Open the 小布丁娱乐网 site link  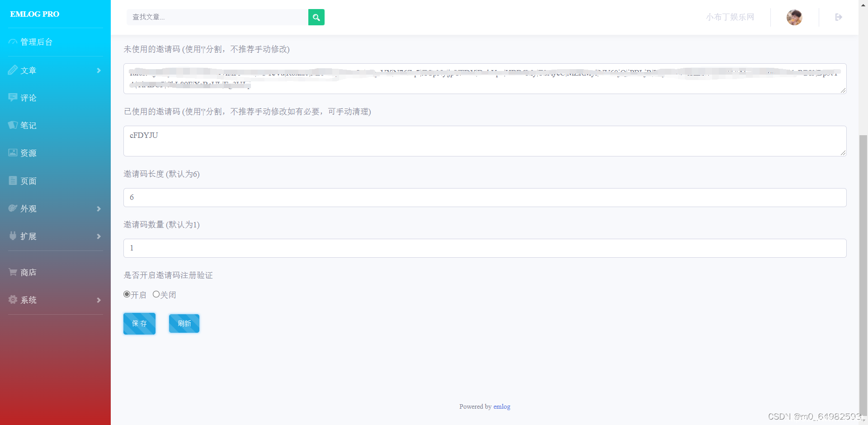[x=730, y=17]
